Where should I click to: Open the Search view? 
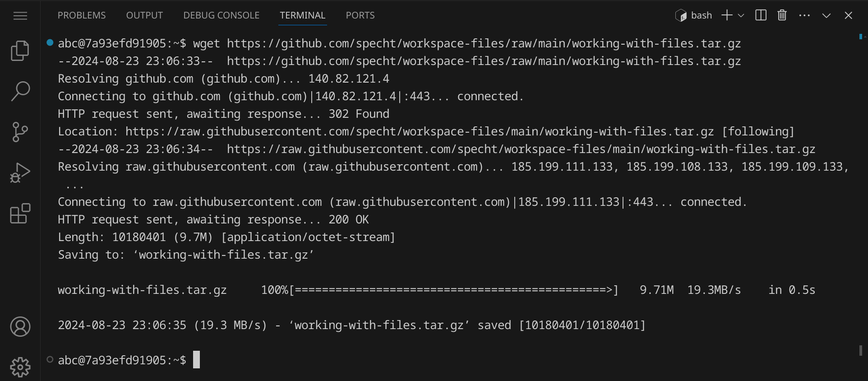20,91
